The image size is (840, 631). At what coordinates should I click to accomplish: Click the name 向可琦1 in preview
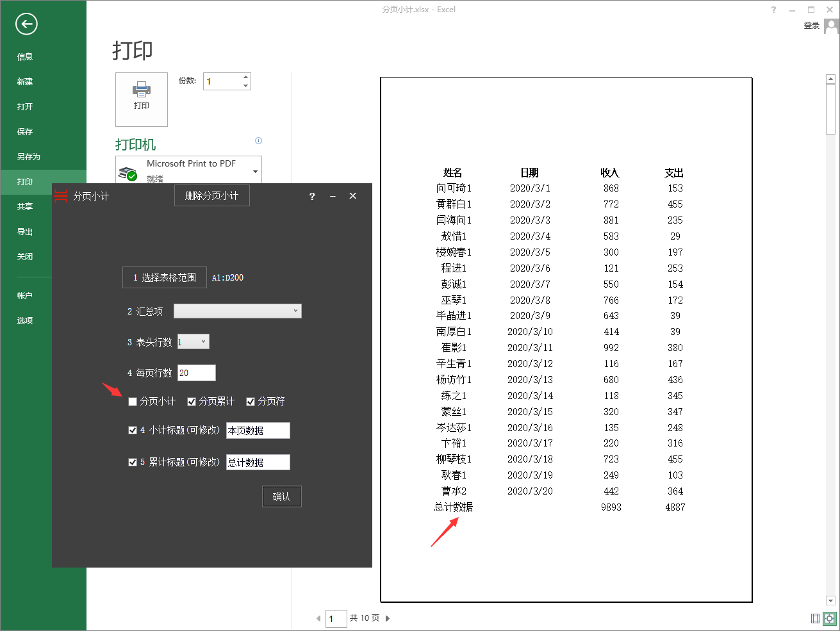coord(454,188)
